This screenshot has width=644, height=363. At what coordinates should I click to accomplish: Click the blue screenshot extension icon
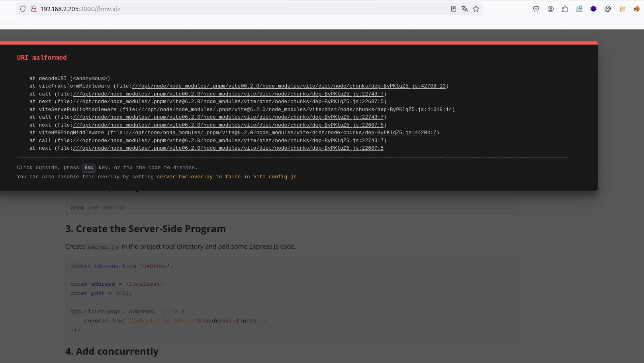578,9
